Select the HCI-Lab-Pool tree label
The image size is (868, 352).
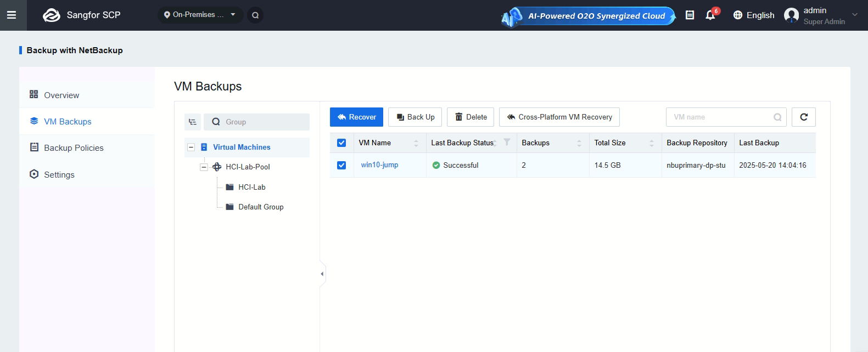[x=248, y=167]
